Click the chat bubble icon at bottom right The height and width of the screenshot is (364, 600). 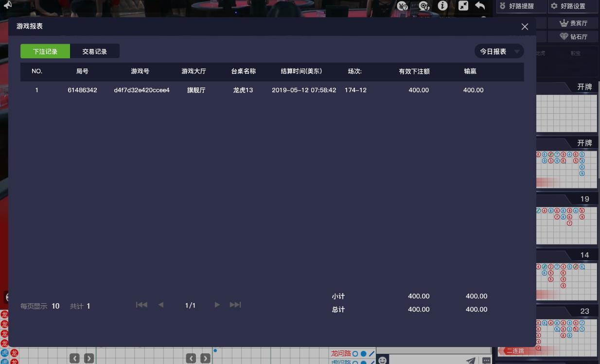click(x=486, y=360)
